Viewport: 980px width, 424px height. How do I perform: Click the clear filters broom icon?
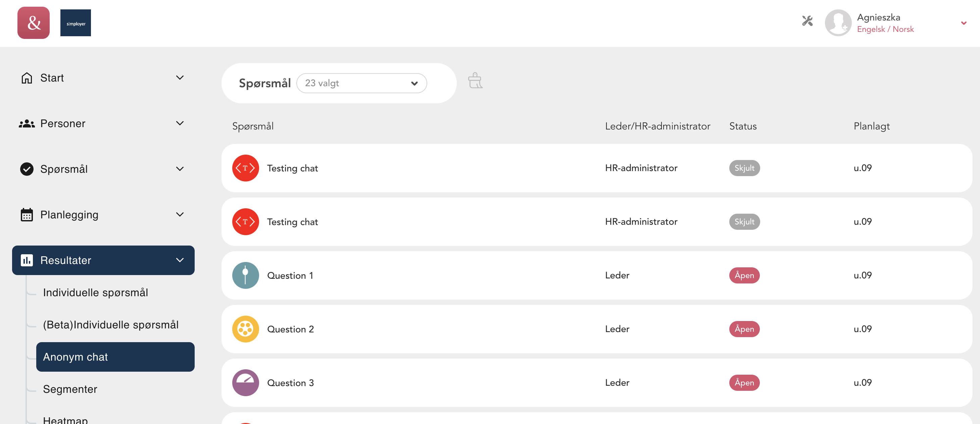pyautogui.click(x=475, y=81)
